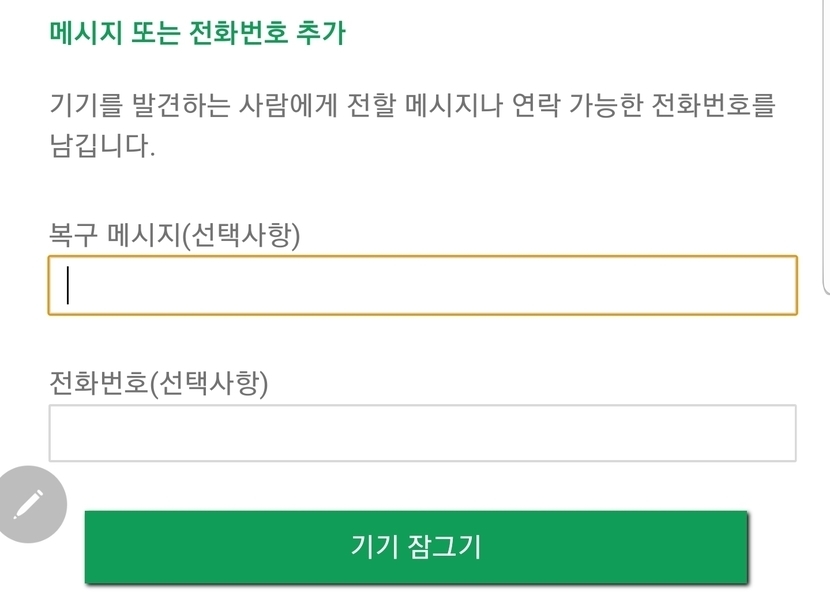830x603 pixels.
Task: Focus the 복구 메시지 input field
Action: tap(422, 286)
